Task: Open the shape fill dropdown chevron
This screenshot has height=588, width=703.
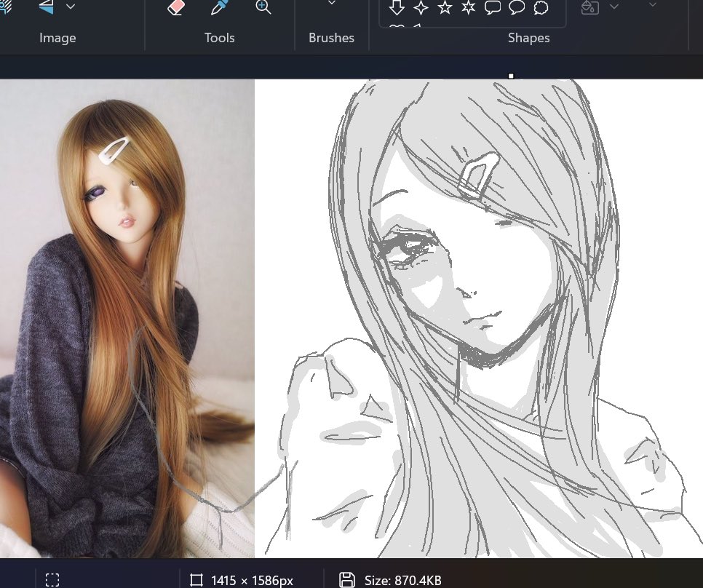Action: (614, 7)
